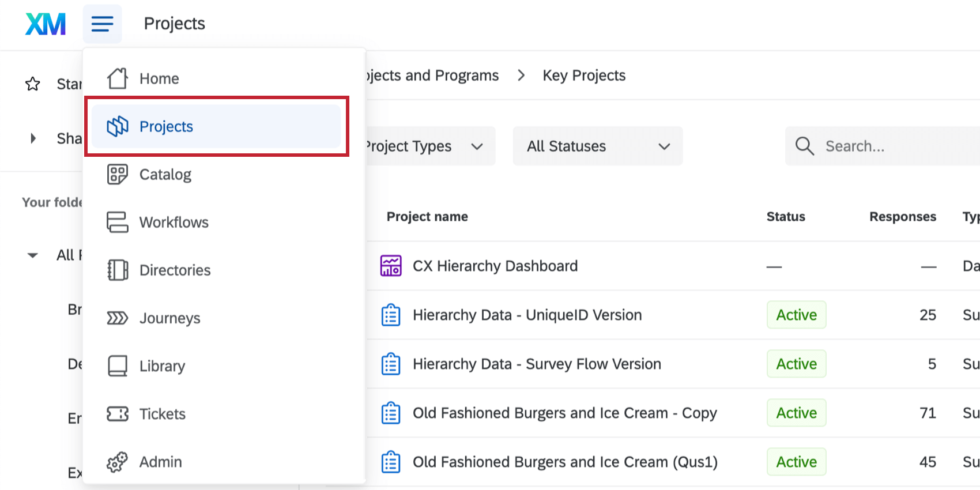Select Catalog in the navigation menu
980x490 pixels.
[165, 175]
